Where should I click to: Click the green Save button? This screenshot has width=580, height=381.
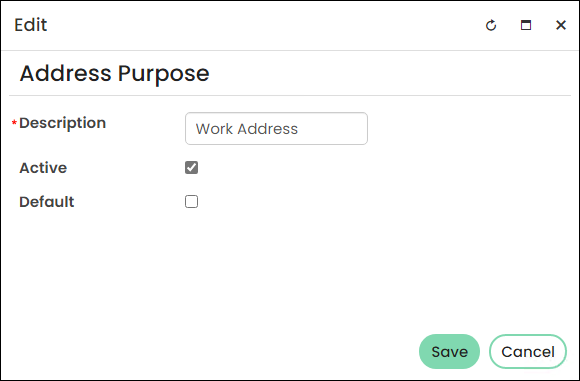tap(449, 351)
